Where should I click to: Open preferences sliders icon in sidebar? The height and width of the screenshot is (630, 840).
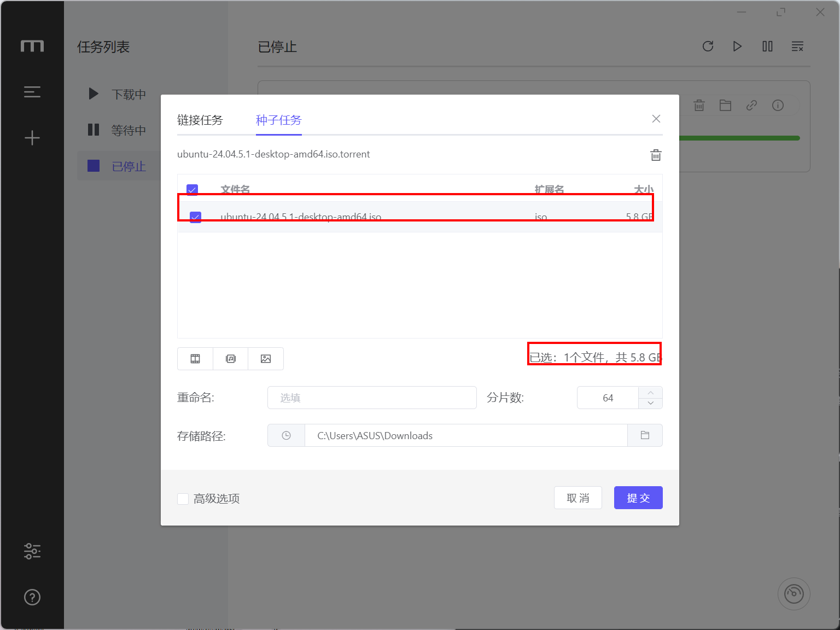[32, 551]
